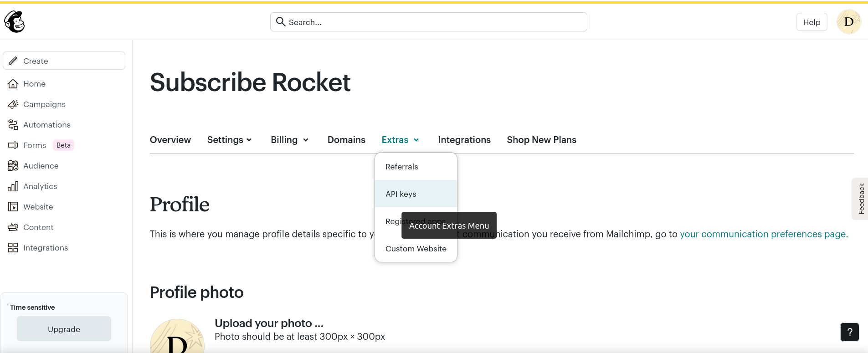
Task: Click the Help button
Action: [x=812, y=22]
